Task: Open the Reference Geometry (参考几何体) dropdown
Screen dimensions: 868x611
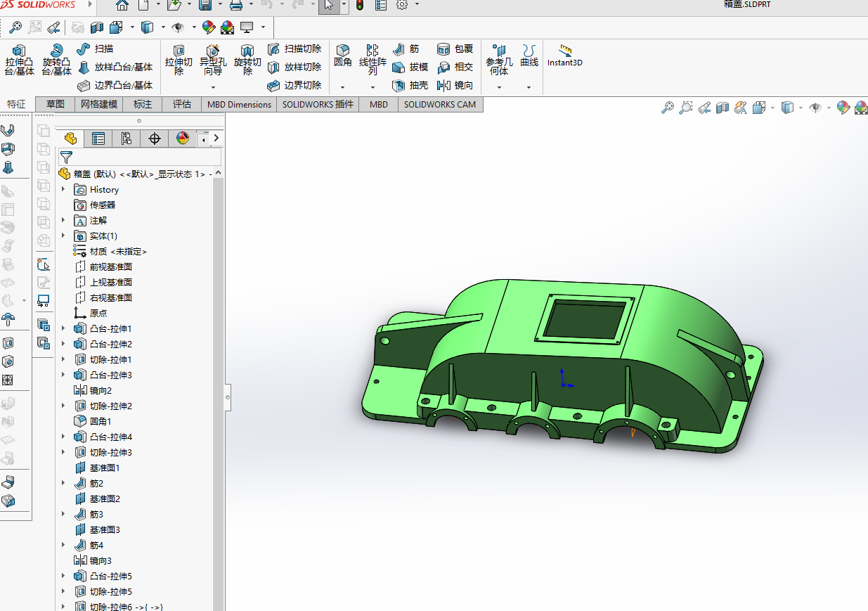Action: pyautogui.click(x=499, y=87)
